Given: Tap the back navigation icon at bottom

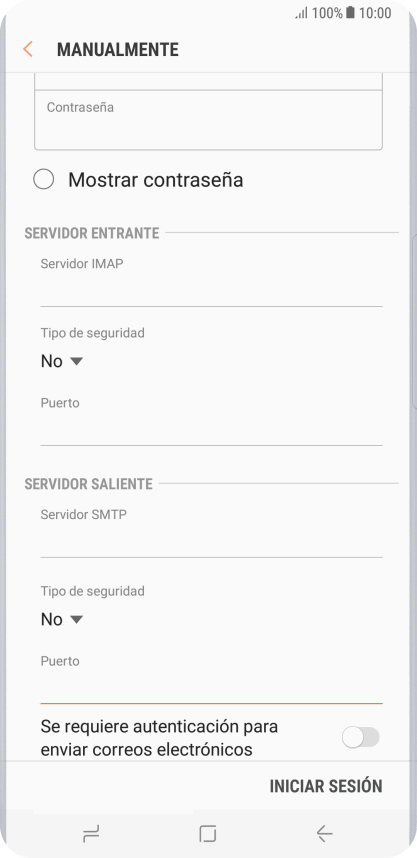Looking at the screenshot, I should 325,833.
